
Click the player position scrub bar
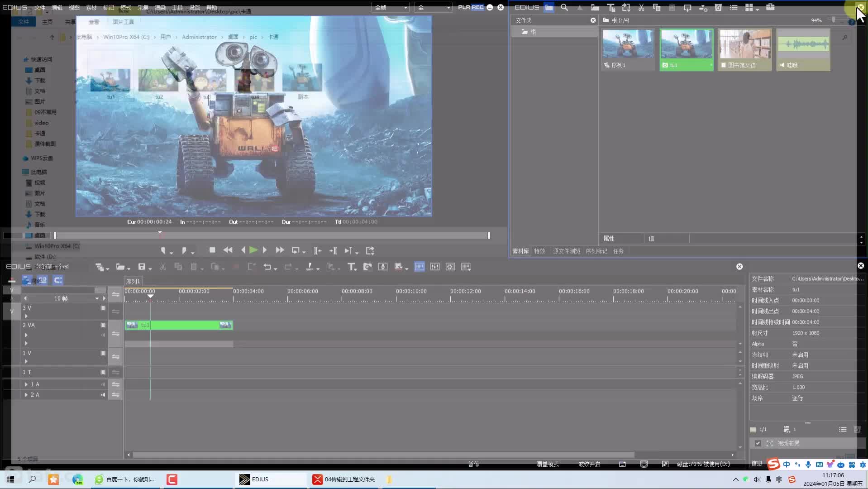pos(272,235)
